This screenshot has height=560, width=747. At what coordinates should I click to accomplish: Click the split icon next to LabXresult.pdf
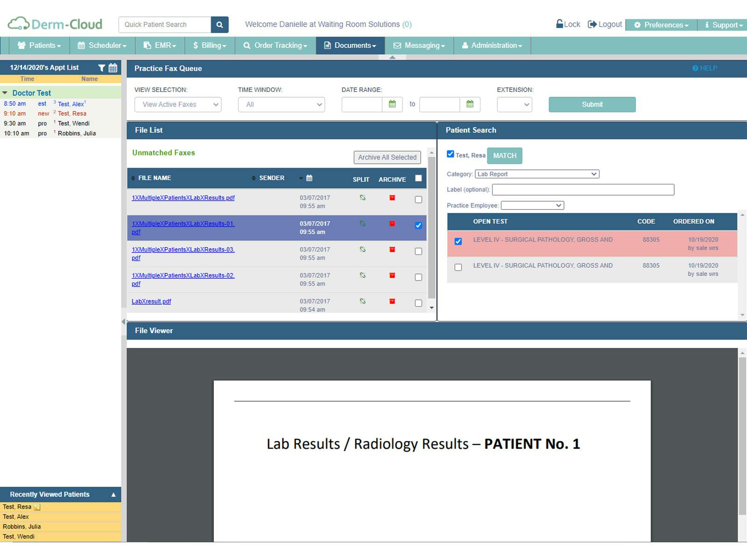click(x=362, y=302)
